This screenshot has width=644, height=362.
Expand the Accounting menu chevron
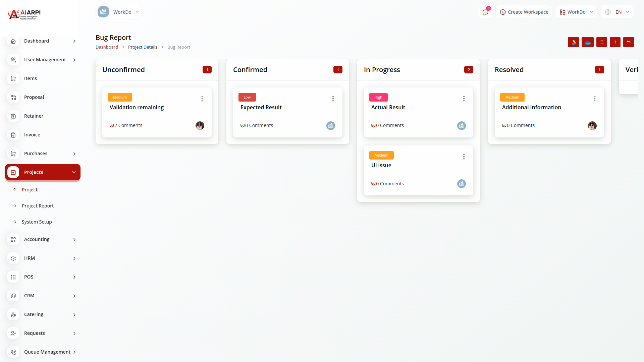coord(74,240)
